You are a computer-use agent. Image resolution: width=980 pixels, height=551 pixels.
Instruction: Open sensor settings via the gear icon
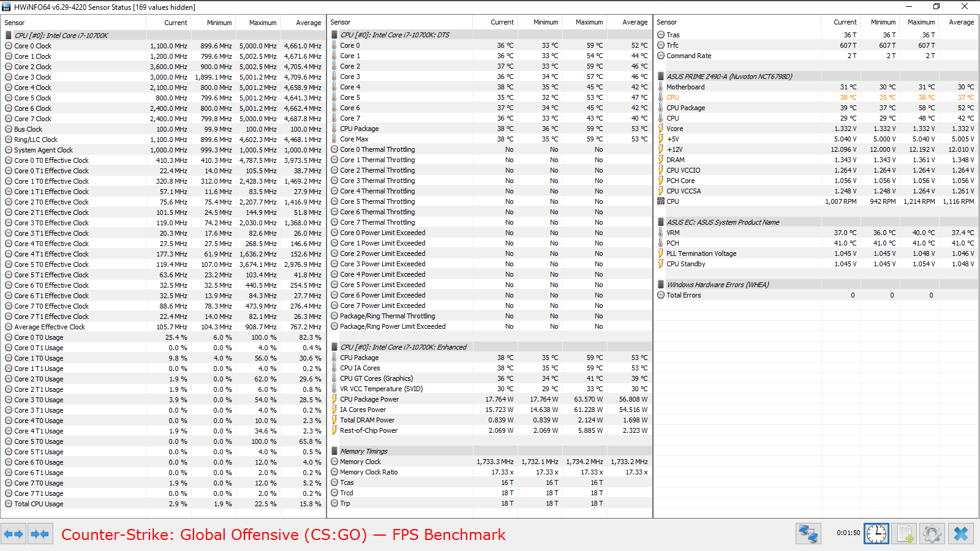tap(932, 534)
